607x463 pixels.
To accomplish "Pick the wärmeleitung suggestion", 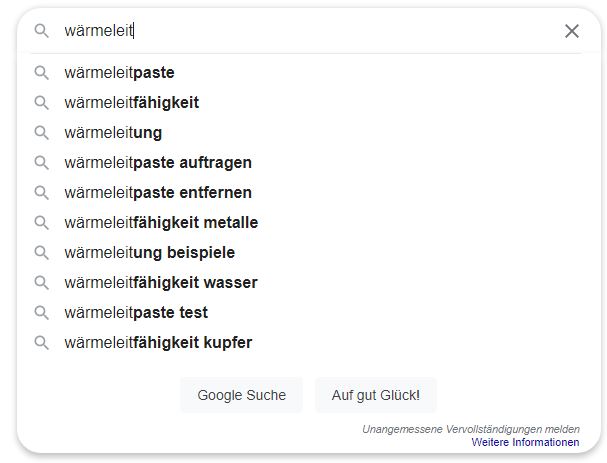I will point(113,133).
